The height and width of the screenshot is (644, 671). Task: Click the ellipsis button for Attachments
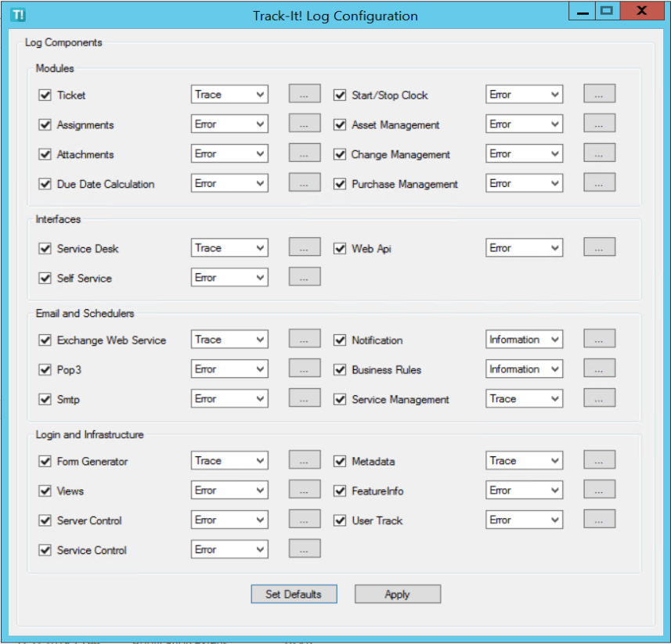point(305,153)
